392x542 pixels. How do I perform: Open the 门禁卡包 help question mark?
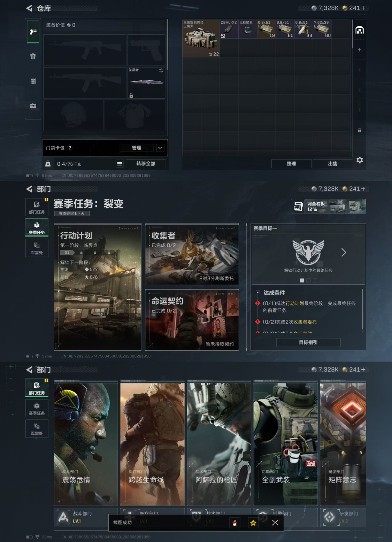70,148
